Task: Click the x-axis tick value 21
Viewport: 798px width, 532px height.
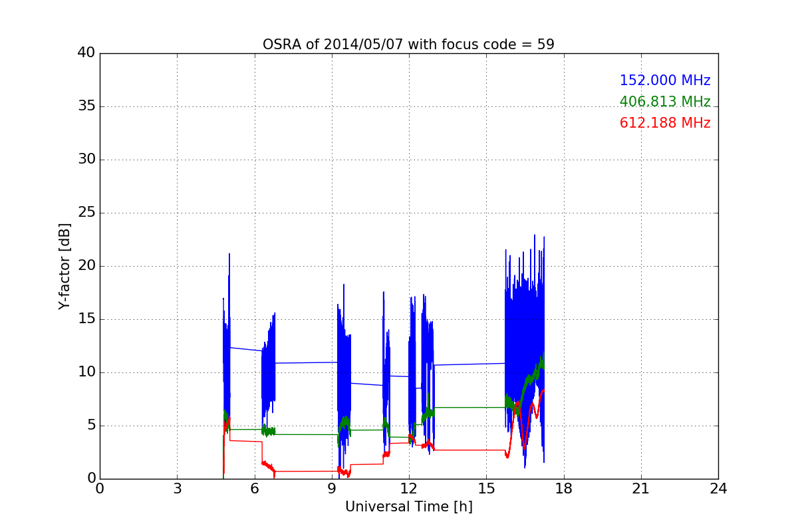Action: coord(641,489)
